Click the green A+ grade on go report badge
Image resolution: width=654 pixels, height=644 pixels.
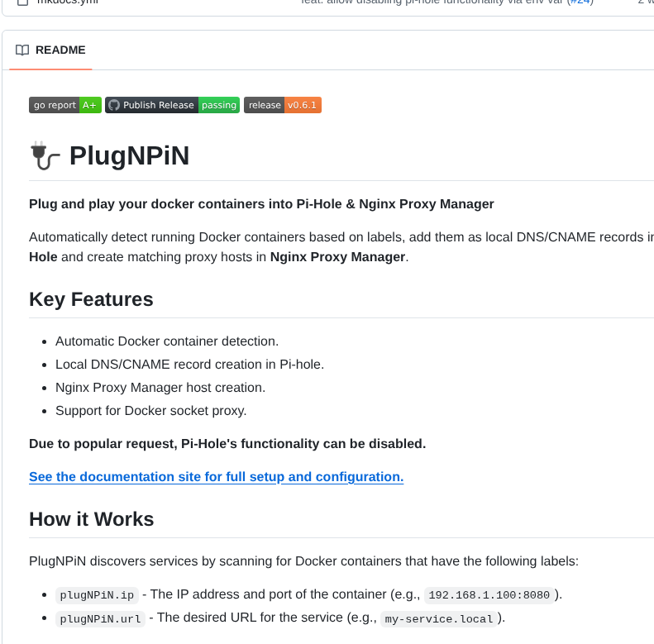(90, 105)
